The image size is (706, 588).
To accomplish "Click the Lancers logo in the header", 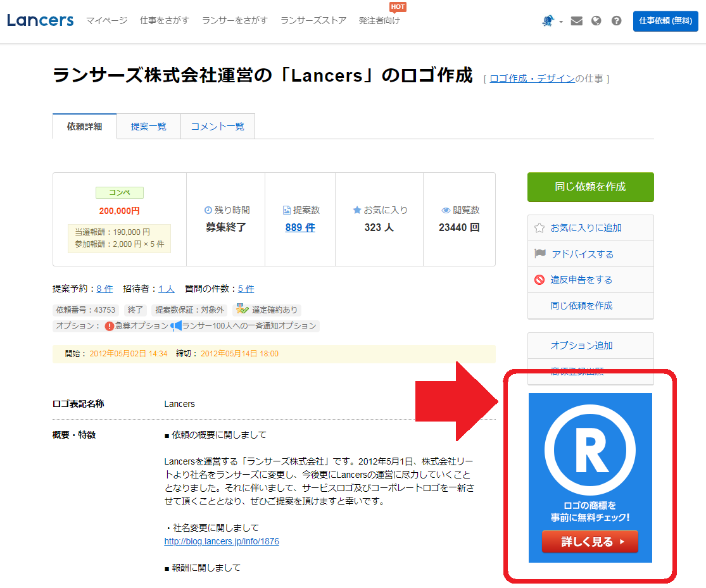I will tap(40, 20).
